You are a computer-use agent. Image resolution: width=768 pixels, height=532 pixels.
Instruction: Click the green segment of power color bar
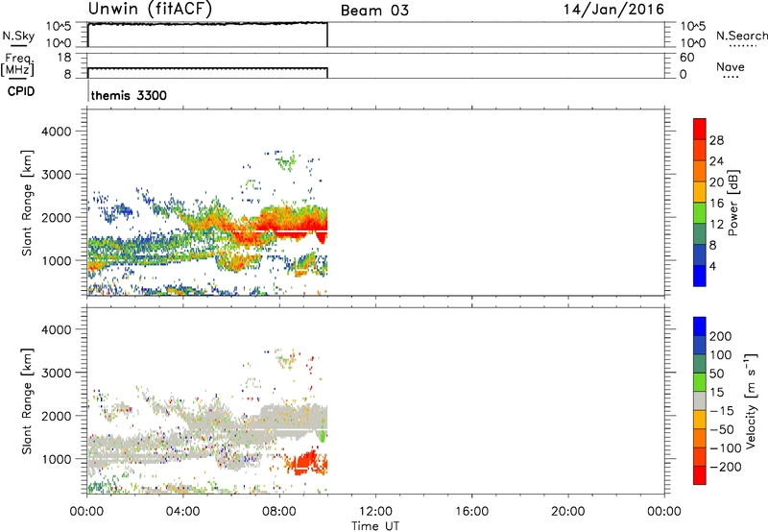pyautogui.click(x=700, y=212)
